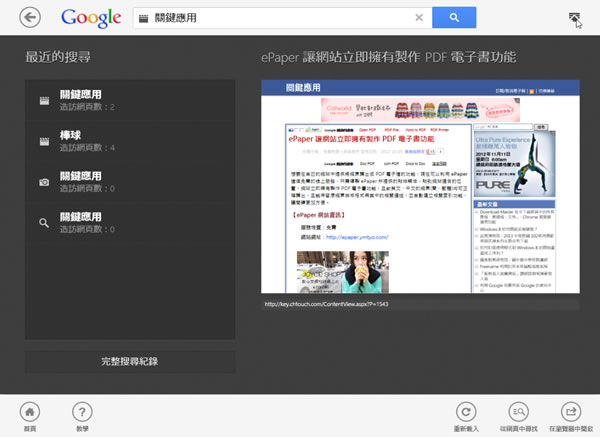This screenshot has width=600, height=437.
Task: Clear the search box with X
Action: point(419,17)
